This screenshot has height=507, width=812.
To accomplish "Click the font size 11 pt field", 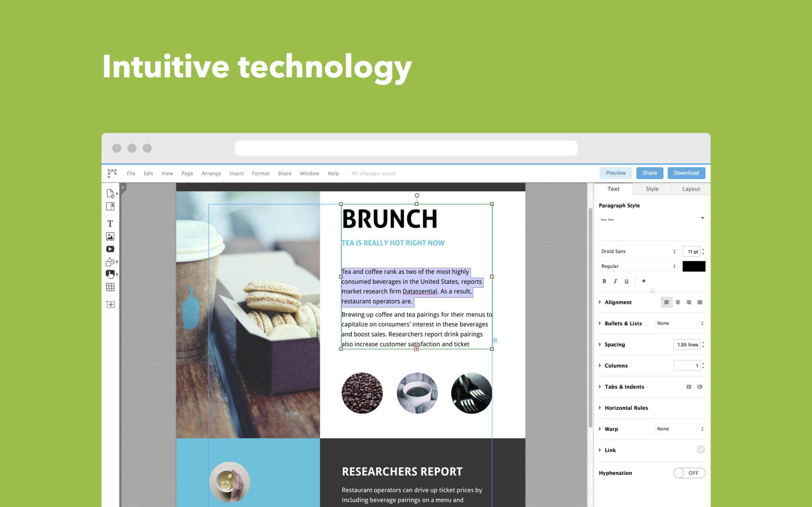I will click(x=691, y=252).
